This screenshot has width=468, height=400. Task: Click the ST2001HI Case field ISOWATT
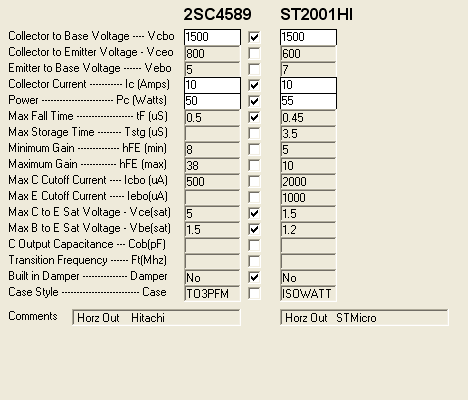click(308, 293)
